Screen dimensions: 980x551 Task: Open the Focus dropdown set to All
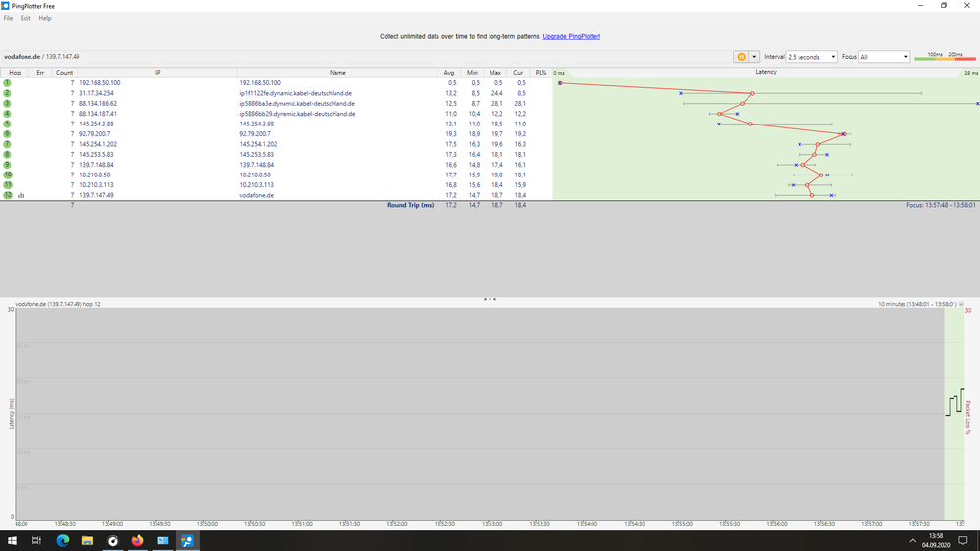[x=884, y=57]
